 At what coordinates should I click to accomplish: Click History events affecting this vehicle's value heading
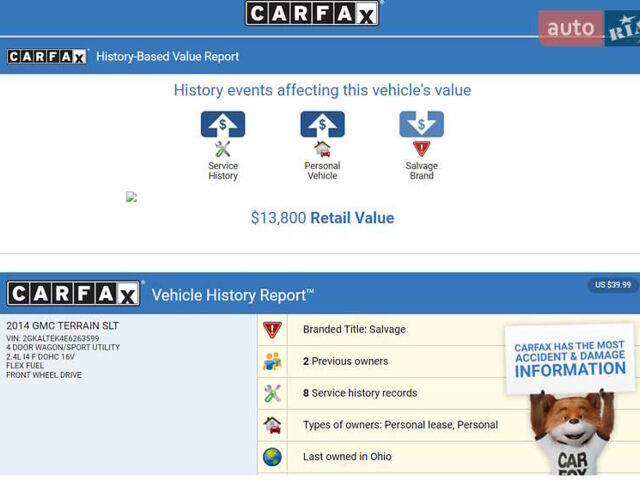point(322,90)
